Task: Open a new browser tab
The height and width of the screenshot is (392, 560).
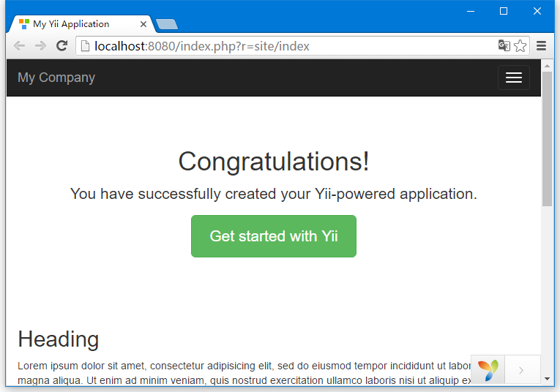Action: pyautogui.click(x=167, y=24)
